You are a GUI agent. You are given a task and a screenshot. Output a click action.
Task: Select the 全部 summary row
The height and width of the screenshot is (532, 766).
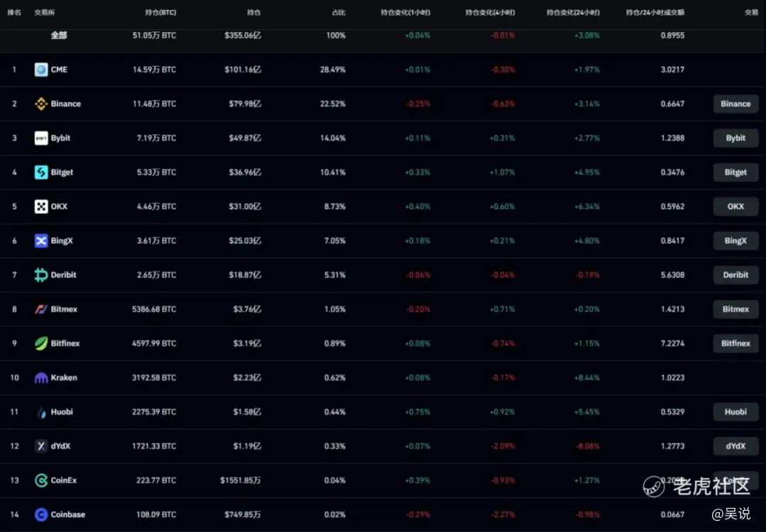[59, 35]
